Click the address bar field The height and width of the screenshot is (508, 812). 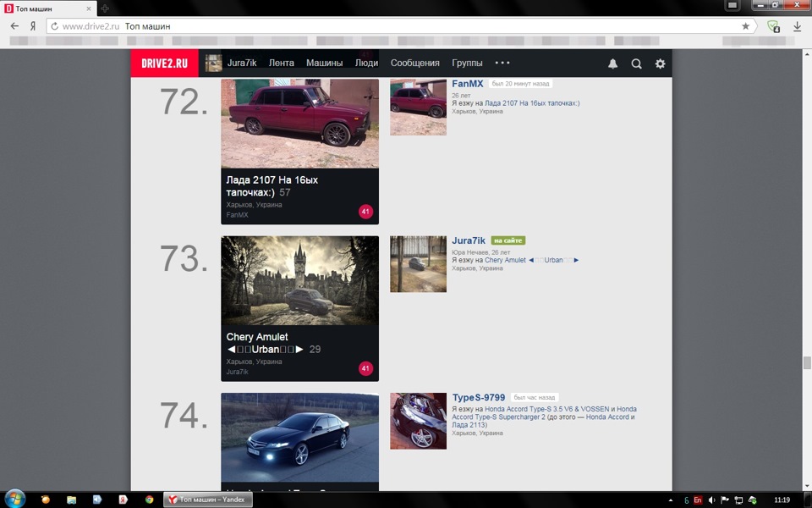click(x=401, y=26)
